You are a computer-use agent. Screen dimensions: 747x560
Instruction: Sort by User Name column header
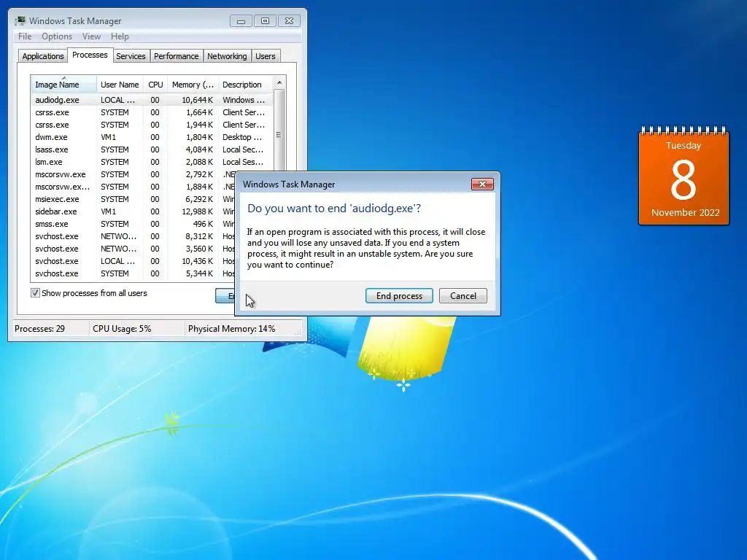click(x=120, y=85)
